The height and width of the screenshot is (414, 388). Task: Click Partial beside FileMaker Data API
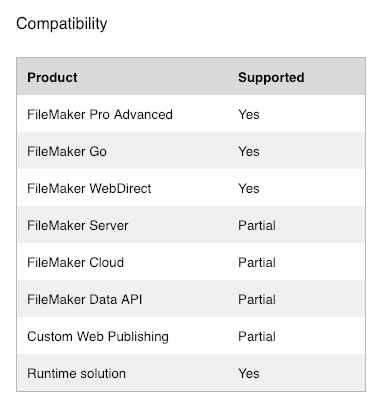click(257, 300)
